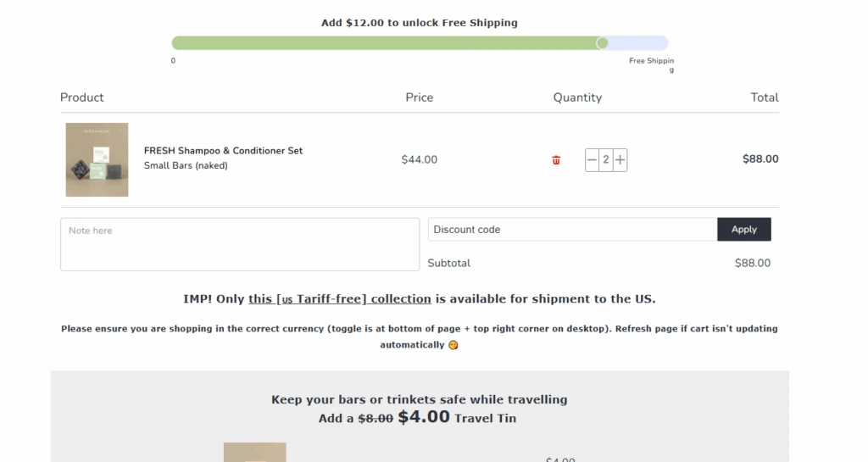Click the quantity number field showing 2

point(606,159)
